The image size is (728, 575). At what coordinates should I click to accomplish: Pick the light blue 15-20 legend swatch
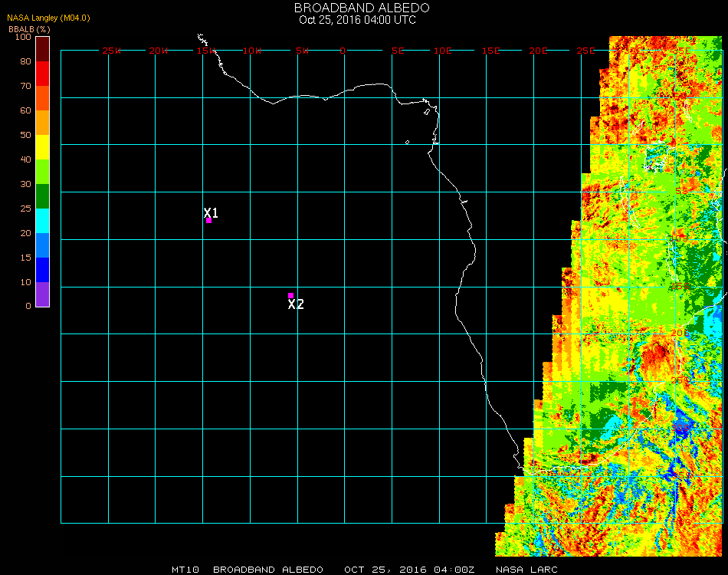coord(42,245)
